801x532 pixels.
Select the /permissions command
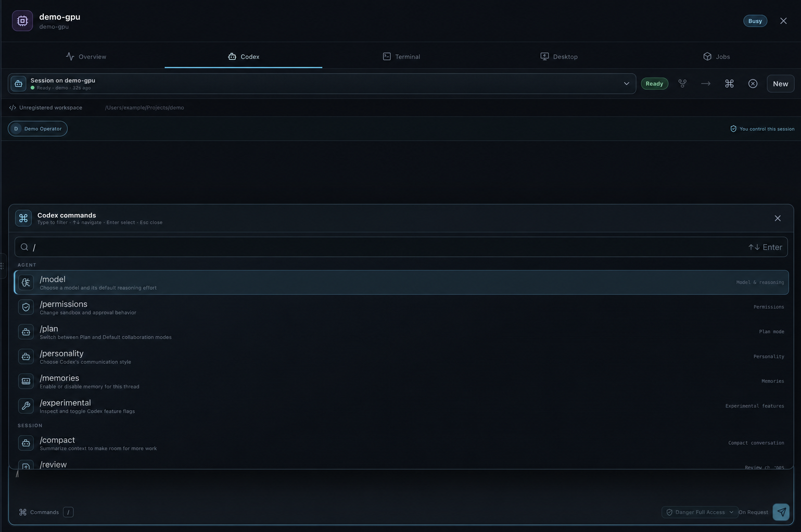pyautogui.click(x=401, y=307)
